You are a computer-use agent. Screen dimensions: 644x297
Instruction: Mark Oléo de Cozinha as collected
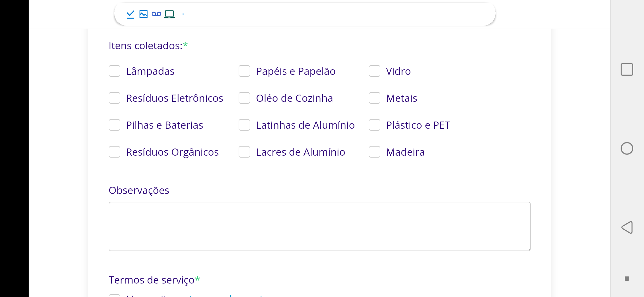click(244, 98)
